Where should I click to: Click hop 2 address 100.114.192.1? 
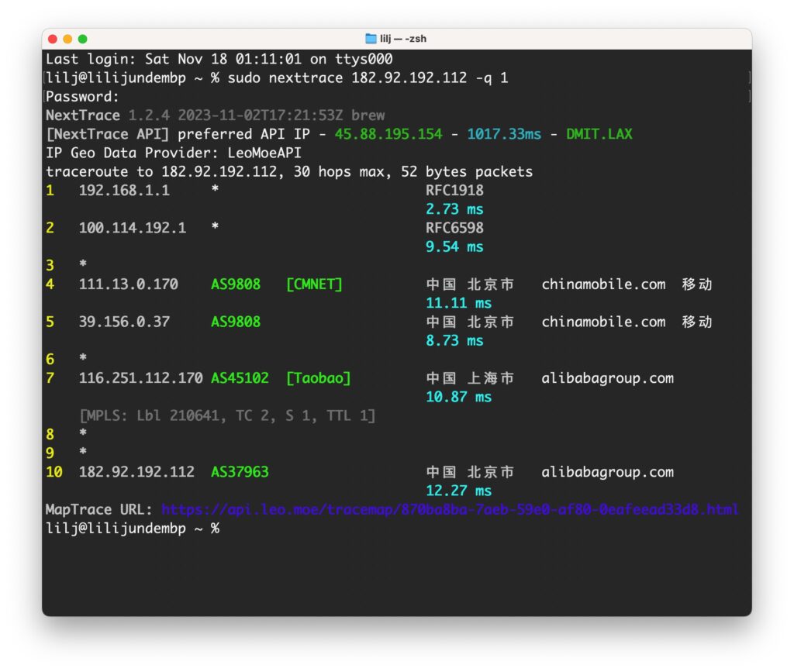132,227
